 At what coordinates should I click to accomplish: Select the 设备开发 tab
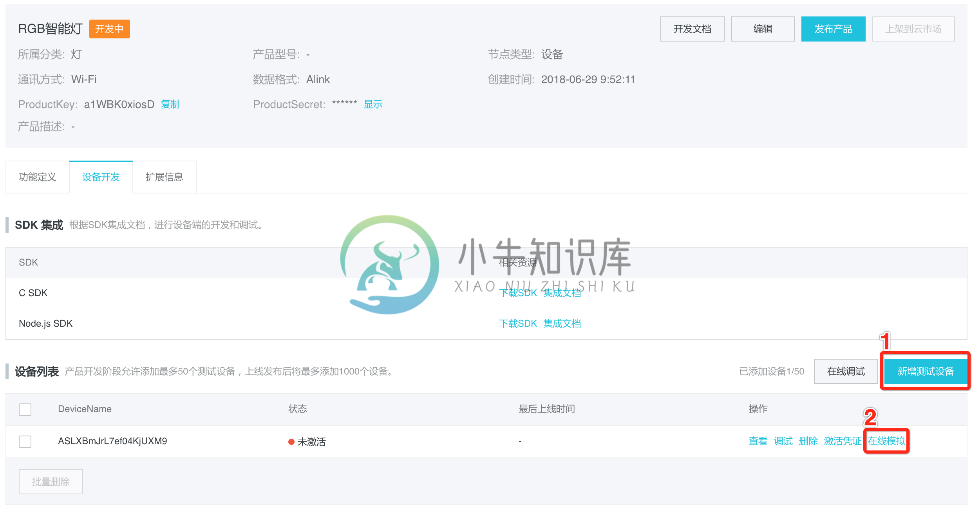101,177
